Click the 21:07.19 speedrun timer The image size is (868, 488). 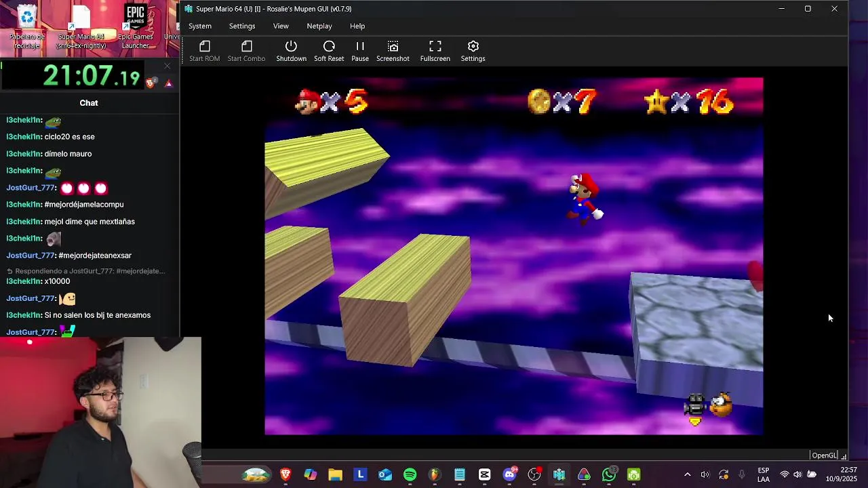tap(91, 77)
